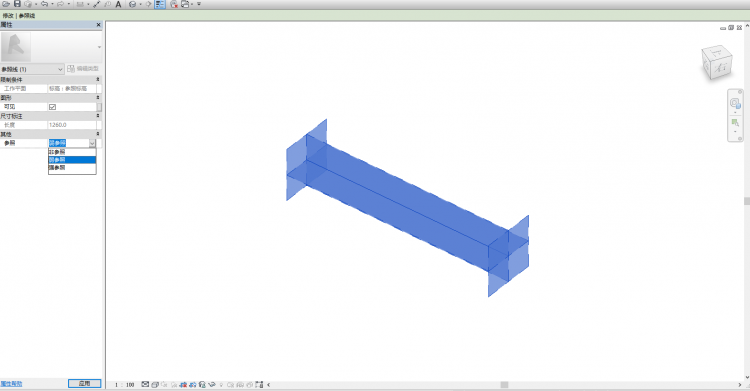Select the Text tool (A icon)
The width and height of the screenshot is (750, 391).
tap(118, 4)
